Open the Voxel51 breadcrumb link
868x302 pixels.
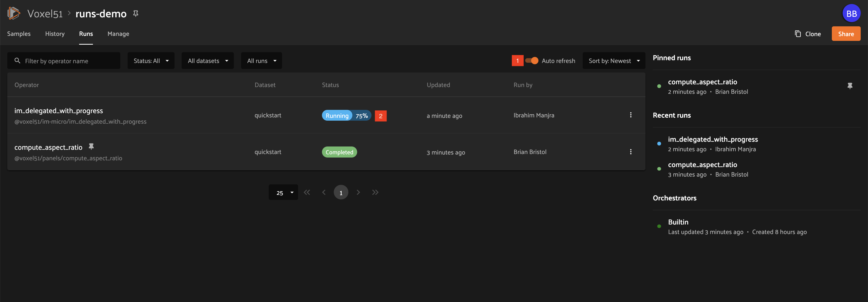point(45,14)
